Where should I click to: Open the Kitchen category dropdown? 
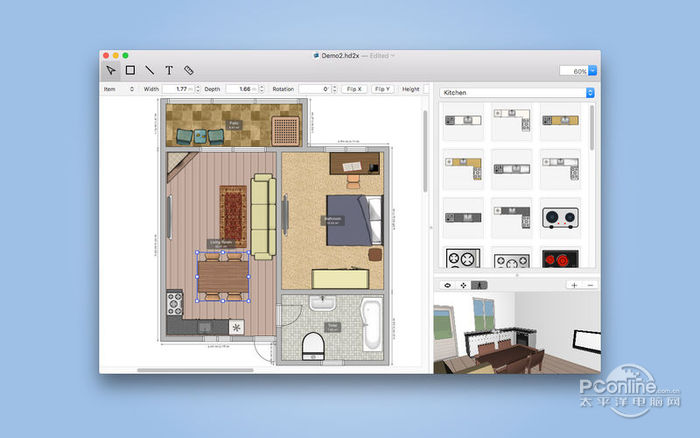pyautogui.click(x=517, y=92)
